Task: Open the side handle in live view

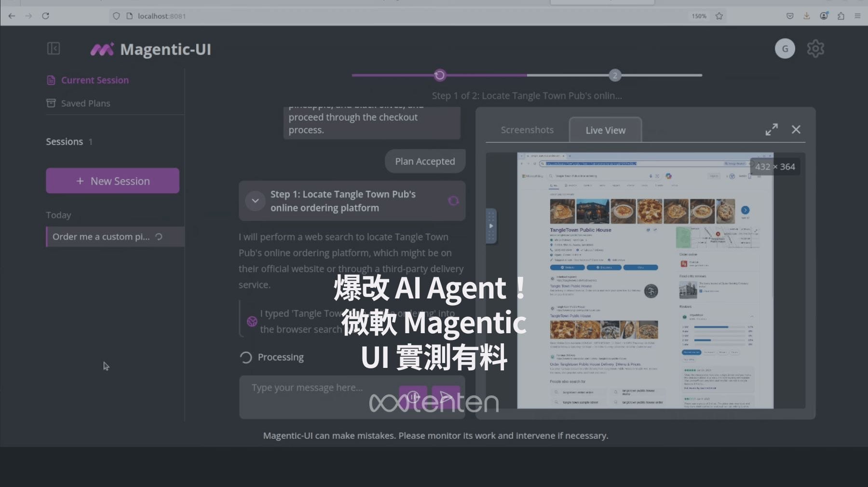Action: pyautogui.click(x=491, y=226)
